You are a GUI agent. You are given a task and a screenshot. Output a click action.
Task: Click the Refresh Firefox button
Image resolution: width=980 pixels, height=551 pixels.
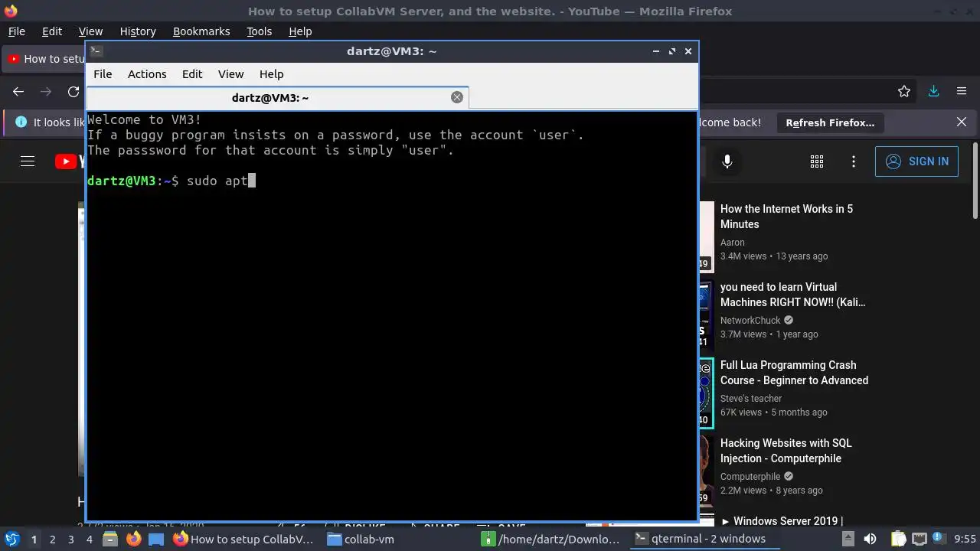(830, 122)
